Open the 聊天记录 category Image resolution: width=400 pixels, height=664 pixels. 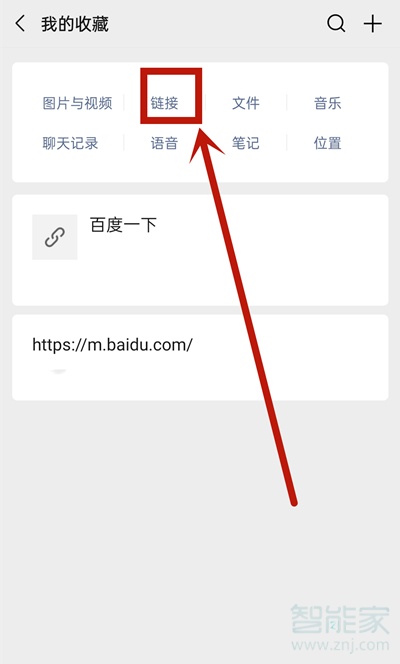click(70, 143)
